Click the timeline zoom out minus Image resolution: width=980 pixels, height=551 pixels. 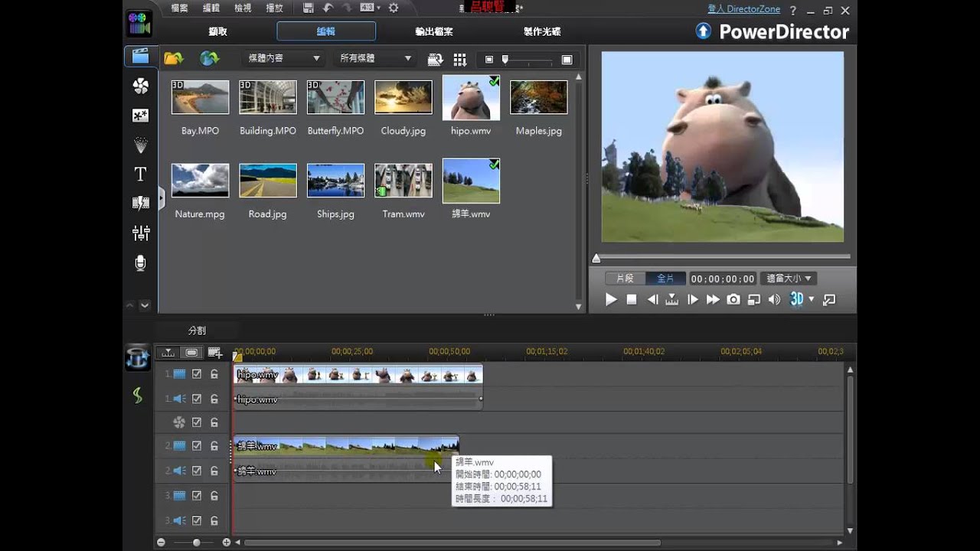click(161, 542)
